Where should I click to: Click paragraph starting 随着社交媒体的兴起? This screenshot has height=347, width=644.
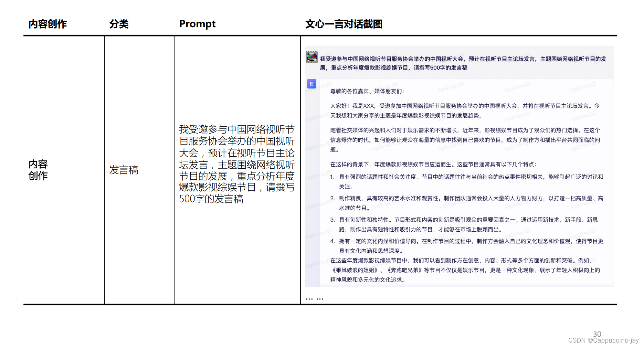point(465,140)
